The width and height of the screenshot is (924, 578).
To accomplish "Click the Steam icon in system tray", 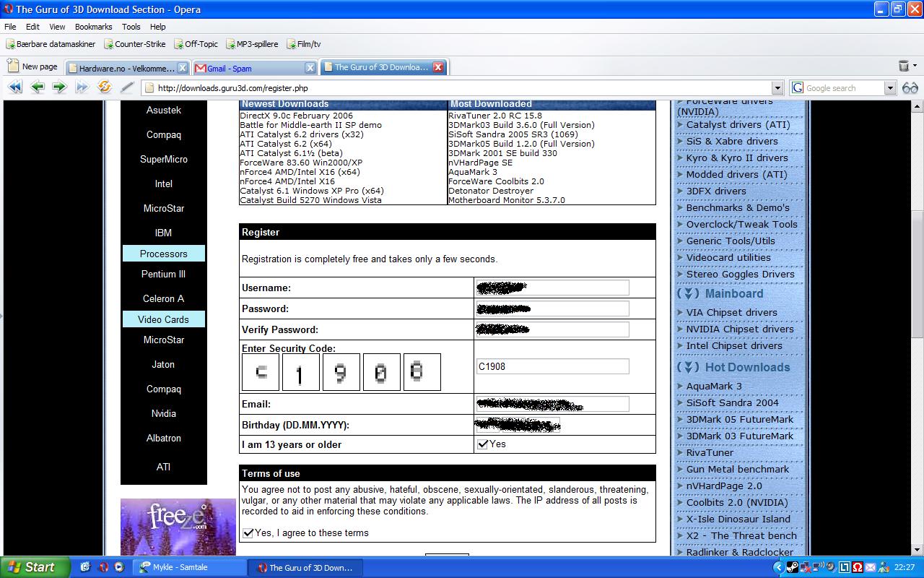I will coord(792,567).
